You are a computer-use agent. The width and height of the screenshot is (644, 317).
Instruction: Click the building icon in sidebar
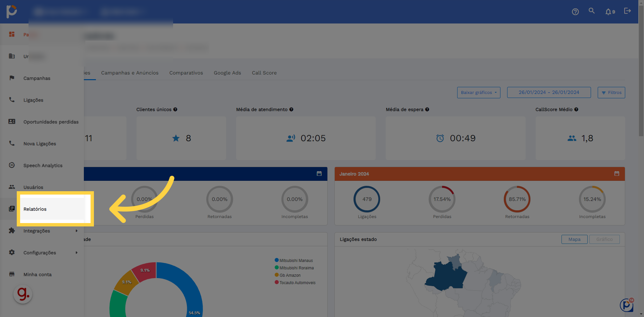coord(12,56)
